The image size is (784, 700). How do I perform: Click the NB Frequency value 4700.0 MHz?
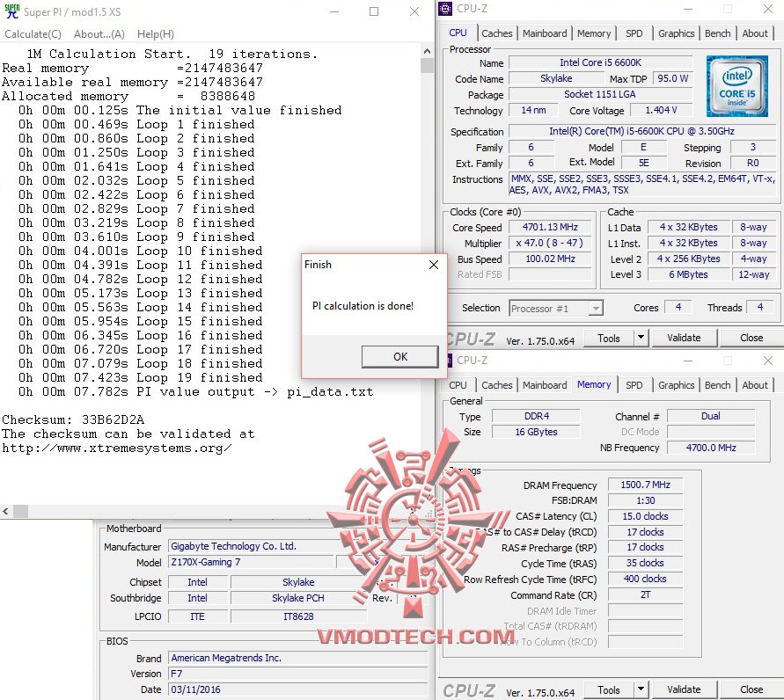(x=711, y=448)
